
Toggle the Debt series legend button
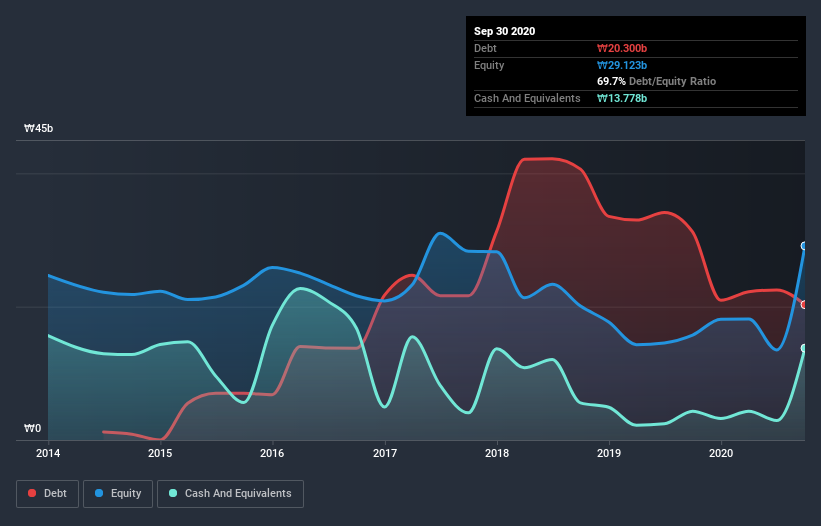click(x=48, y=494)
